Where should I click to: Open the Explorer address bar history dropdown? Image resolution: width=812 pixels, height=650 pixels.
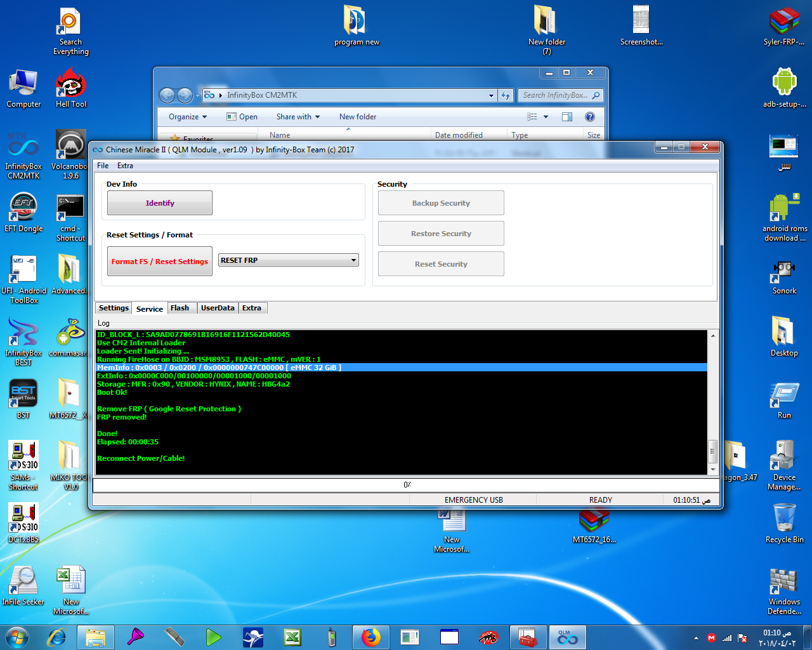point(491,95)
